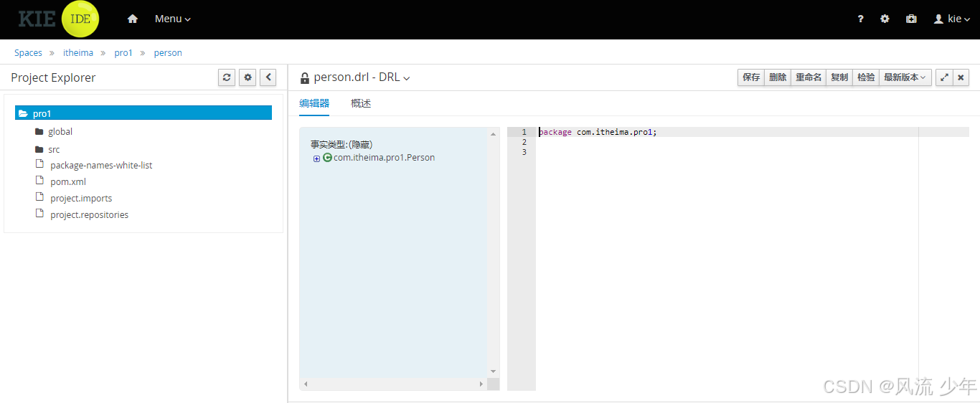Open the global folder in tree
This screenshot has width=980, height=403.
tap(60, 132)
